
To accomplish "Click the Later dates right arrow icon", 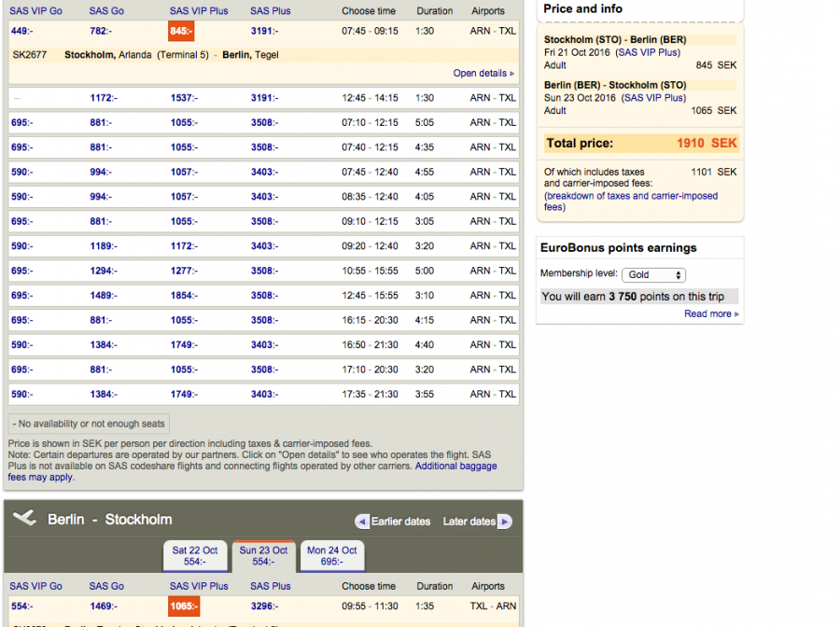I will pos(504,522).
